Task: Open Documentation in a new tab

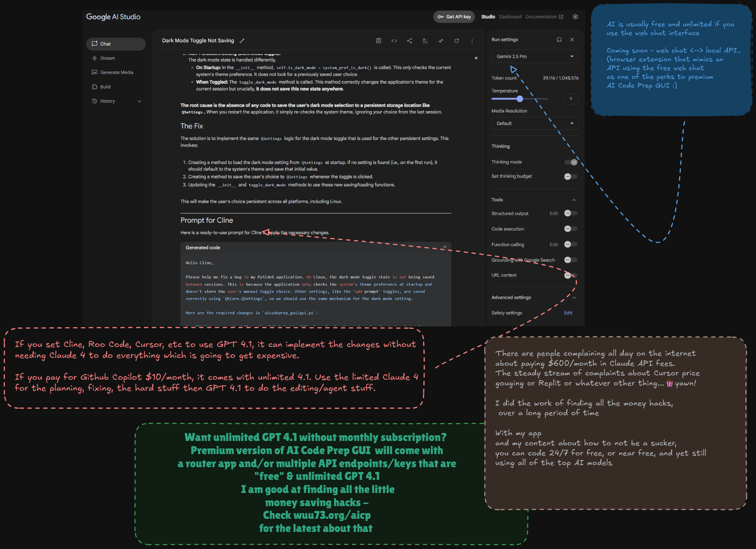Action: pyautogui.click(x=542, y=17)
